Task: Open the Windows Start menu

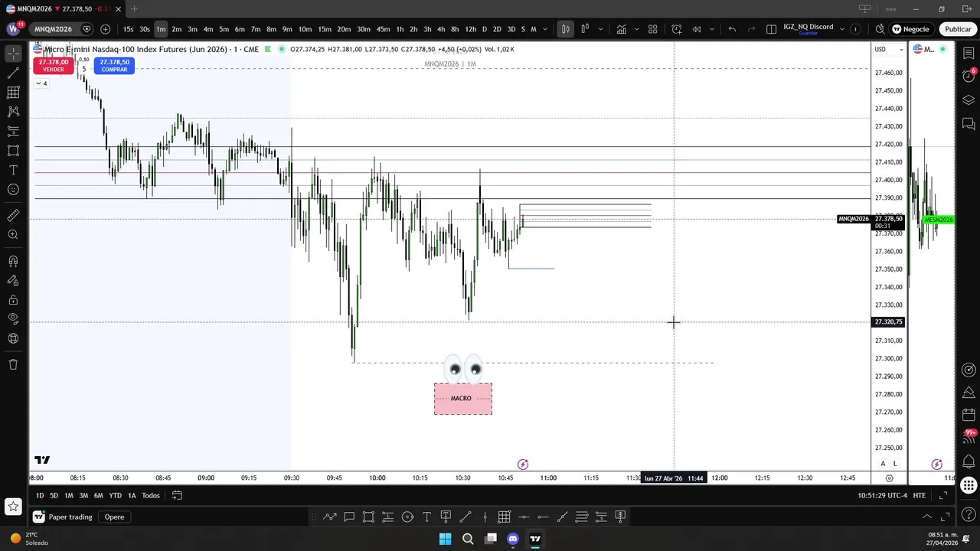Action: tap(445, 539)
